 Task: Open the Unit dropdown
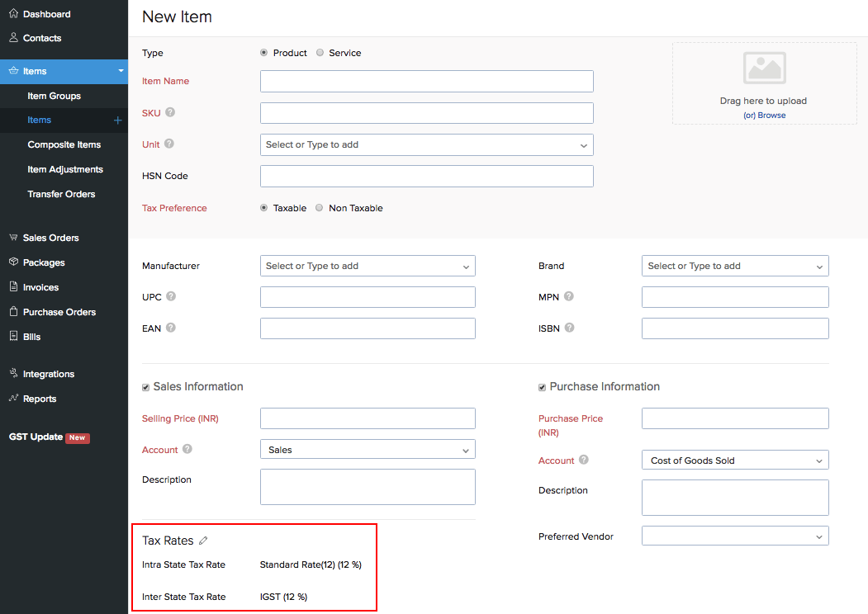click(426, 144)
